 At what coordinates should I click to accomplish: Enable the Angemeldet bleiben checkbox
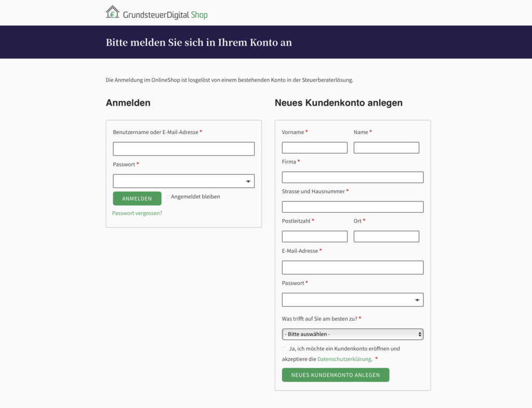point(168,197)
